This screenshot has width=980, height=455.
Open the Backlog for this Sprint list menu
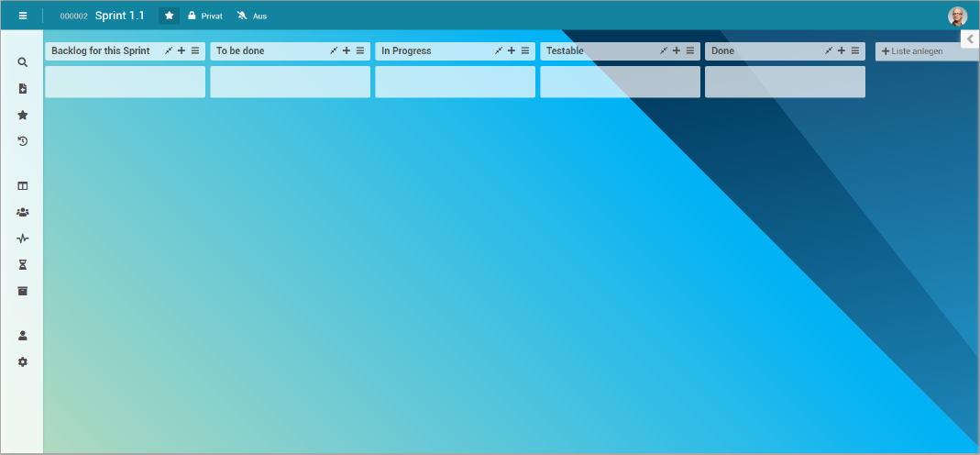tap(195, 50)
